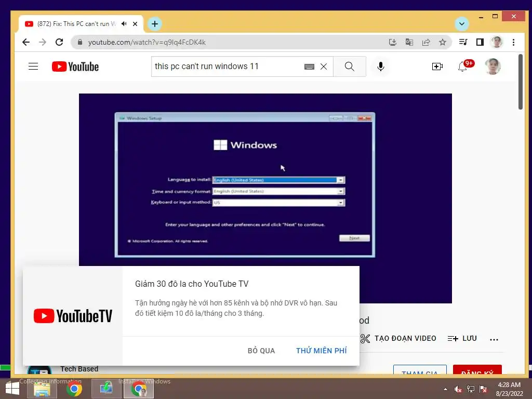
Task: Click TẠO ĐOẠN VIDEO clip button
Action: pos(398,338)
